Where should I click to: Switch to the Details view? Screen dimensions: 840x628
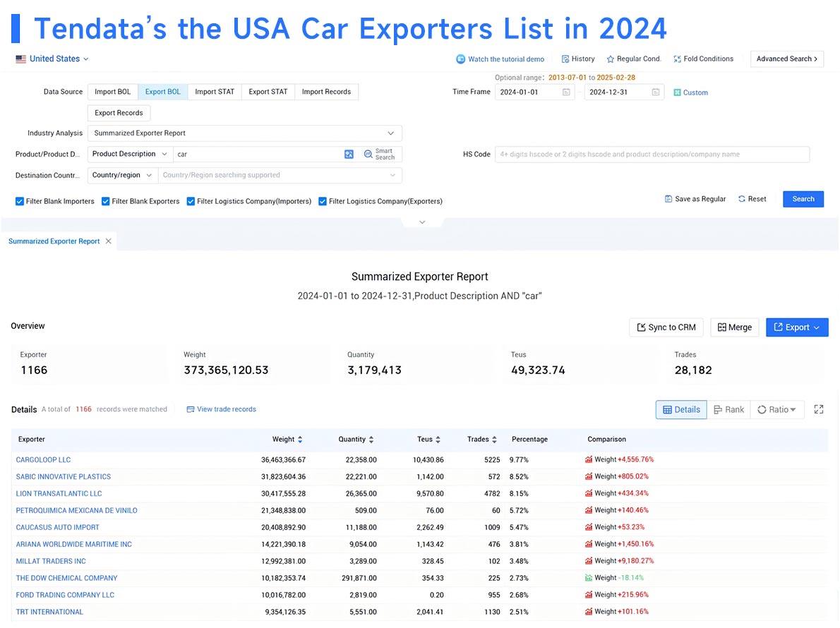(x=681, y=410)
